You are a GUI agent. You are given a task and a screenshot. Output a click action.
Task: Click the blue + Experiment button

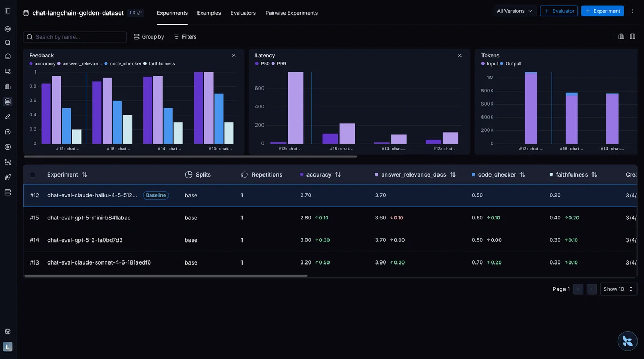(x=602, y=11)
